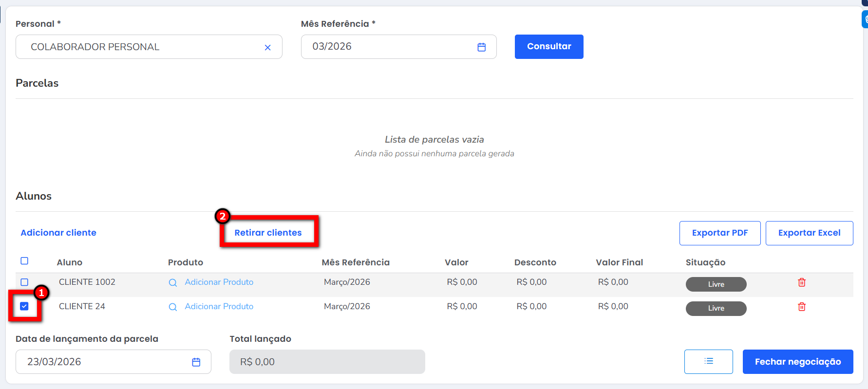
Task: Export the list with Exportar Excel
Action: pyautogui.click(x=809, y=233)
